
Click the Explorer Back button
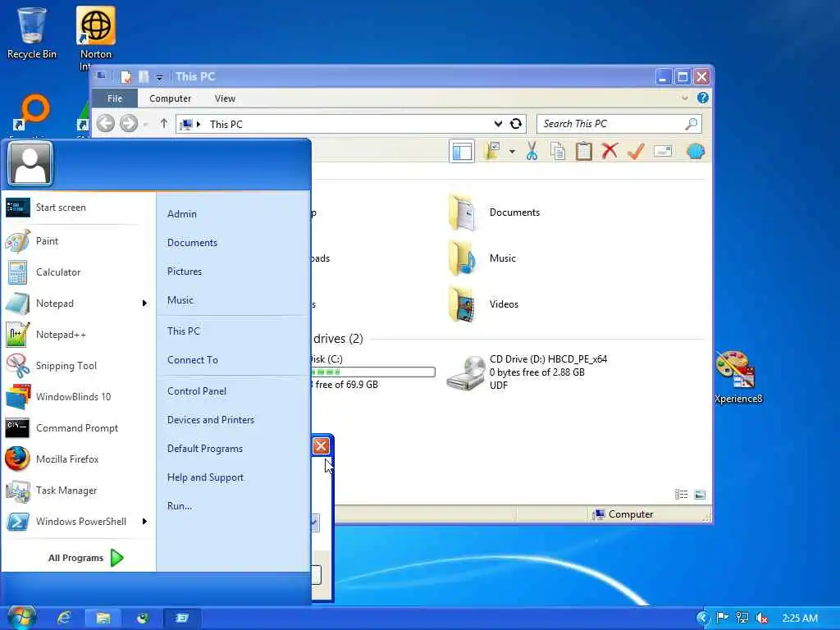(x=106, y=124)
